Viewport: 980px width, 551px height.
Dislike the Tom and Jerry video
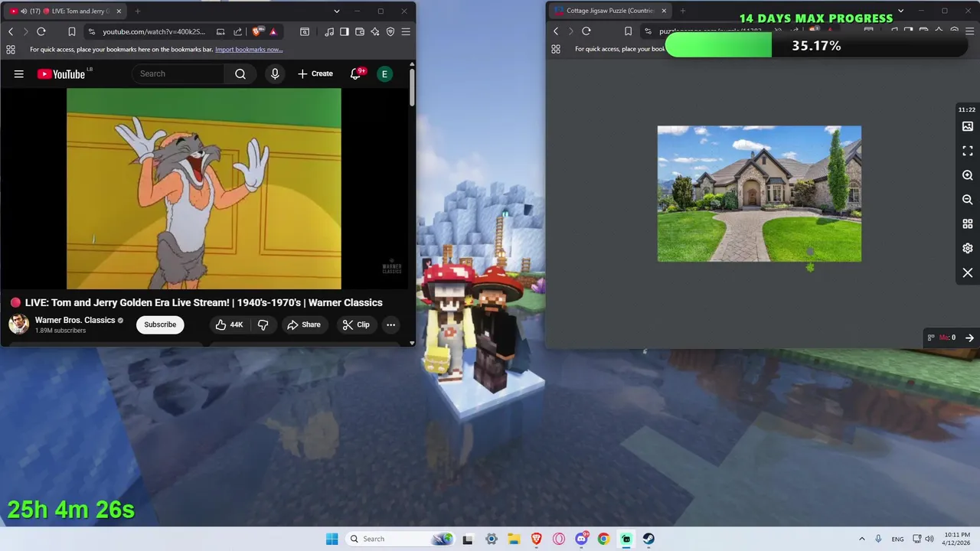[263, 324]
